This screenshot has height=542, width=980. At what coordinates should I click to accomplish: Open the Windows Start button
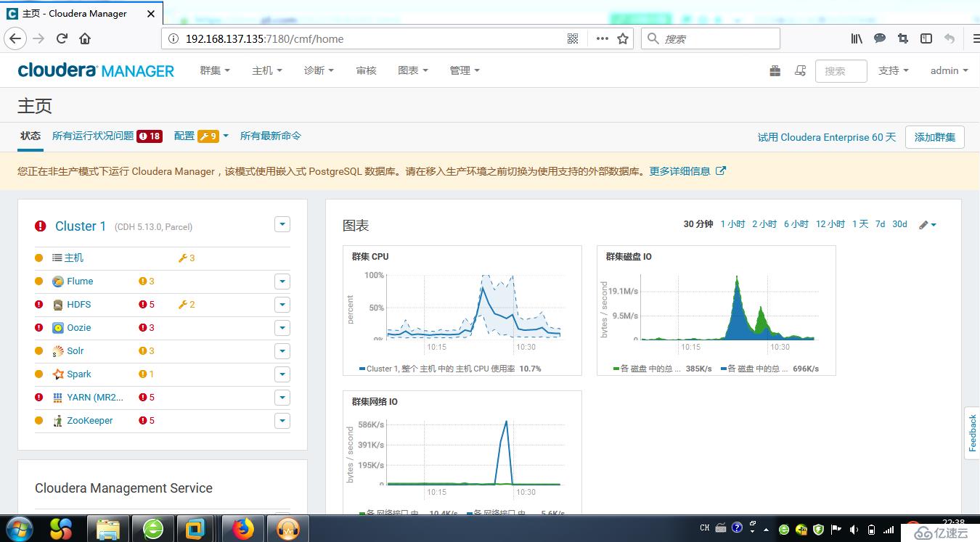point(20,529)
